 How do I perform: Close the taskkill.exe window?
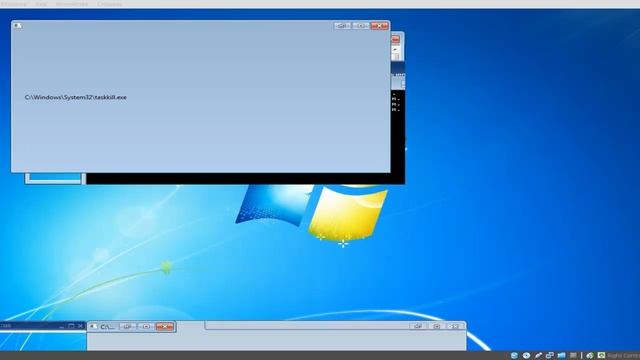(x=380, y=26)
